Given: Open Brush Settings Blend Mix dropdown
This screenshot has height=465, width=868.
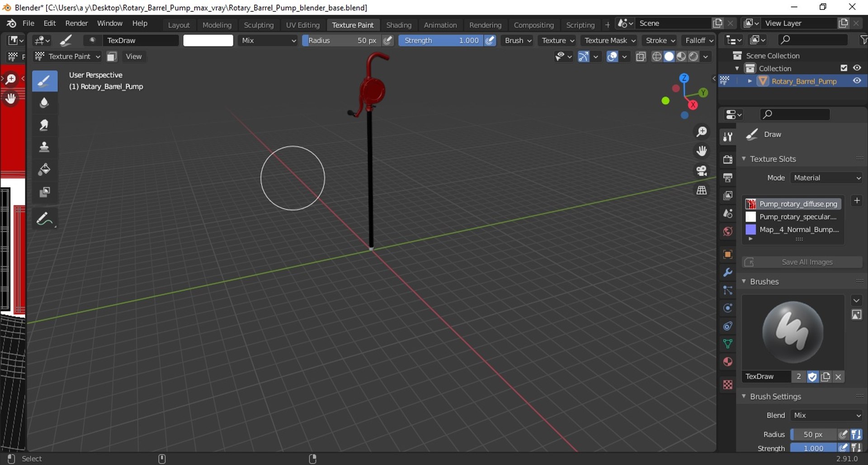Looking at the screenshot, I should tap(826, 415).
